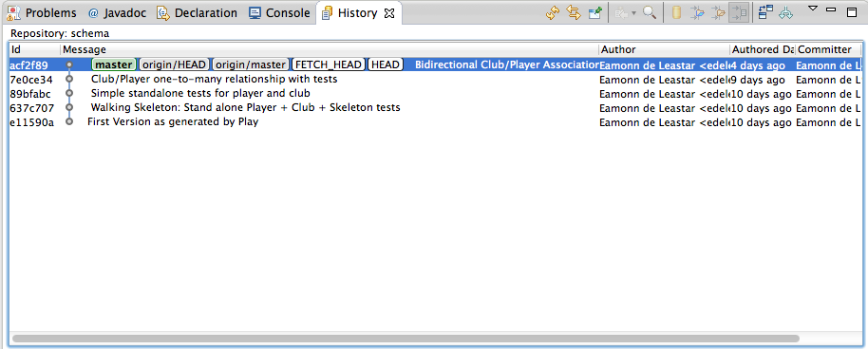Click author cell of commit e11590a

(x=665, y=122)
